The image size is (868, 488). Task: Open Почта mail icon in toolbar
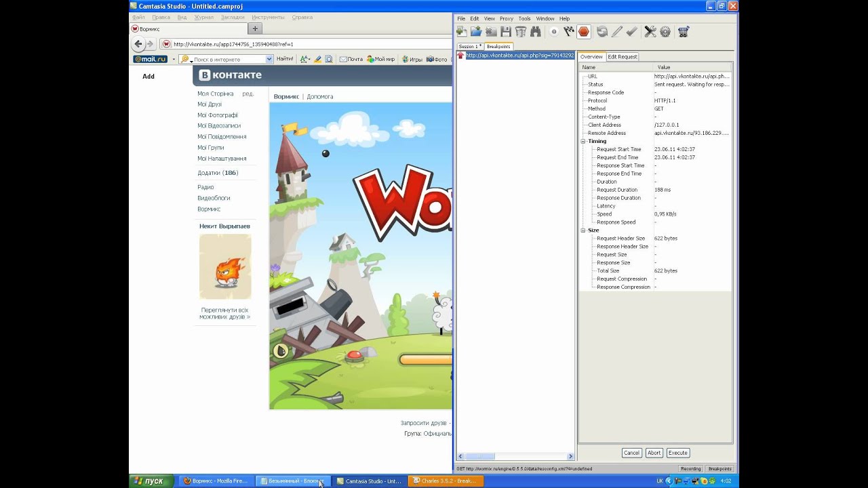351,59
